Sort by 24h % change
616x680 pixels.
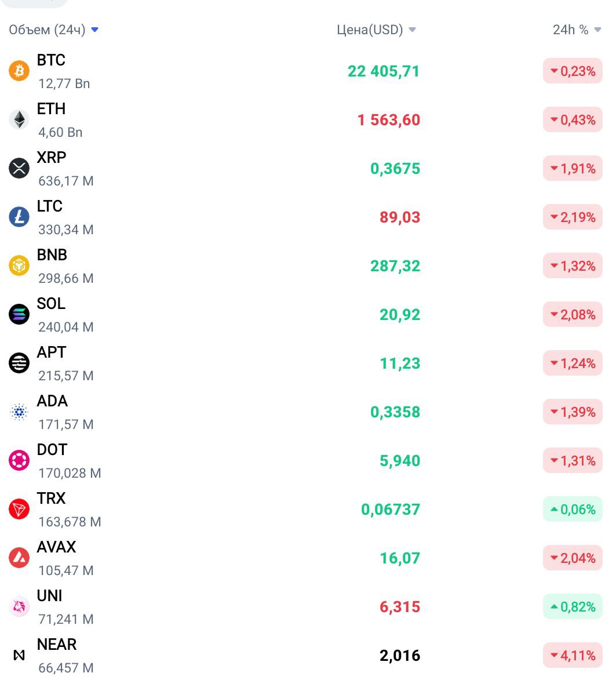(577, 30)
